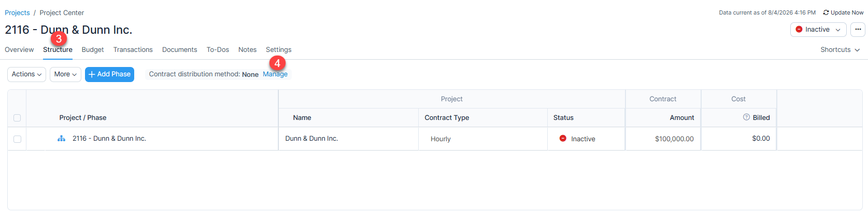Tick the select-all checkbox in table header
This screenshot has width=868, height=215.
click(x=17, y=118)
